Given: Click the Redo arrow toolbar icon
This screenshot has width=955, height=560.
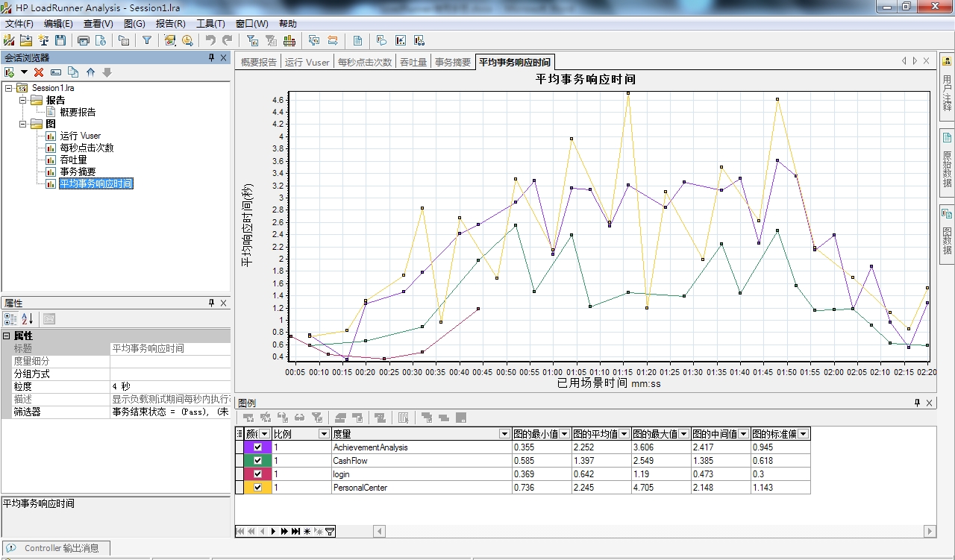Looking at the screenshot, I should pos(228,40).
